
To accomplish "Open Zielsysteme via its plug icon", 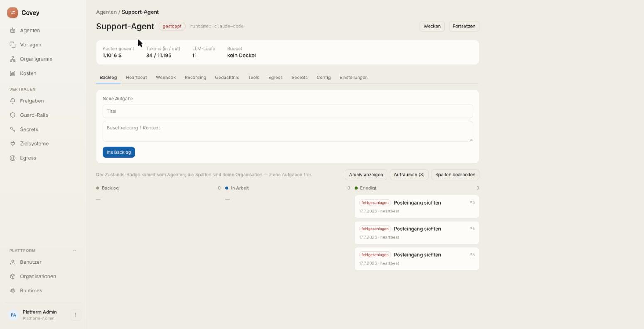I will point(12,144).
